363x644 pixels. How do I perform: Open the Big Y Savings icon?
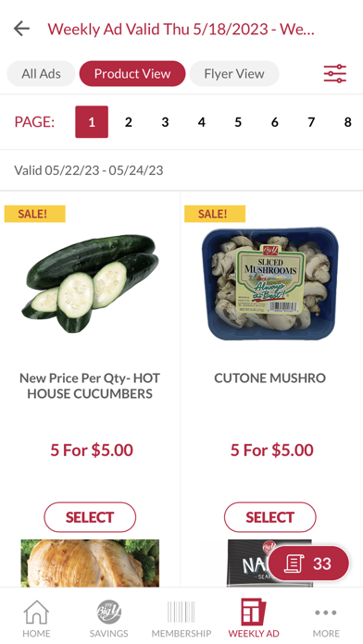pos(109,612)
